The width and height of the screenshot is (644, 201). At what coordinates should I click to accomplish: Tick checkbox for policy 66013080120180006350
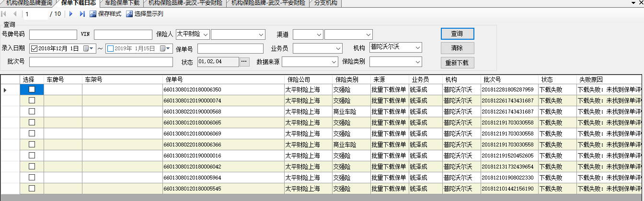32,89
